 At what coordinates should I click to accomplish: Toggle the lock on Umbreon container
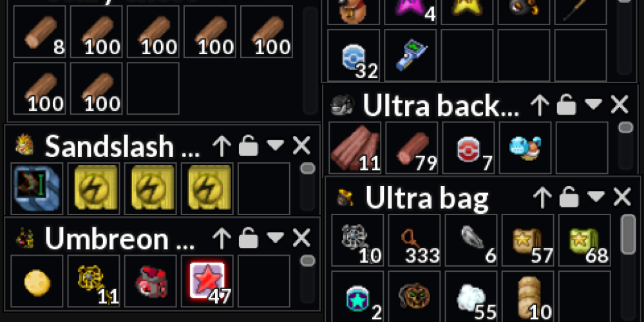tap(248, 238)
